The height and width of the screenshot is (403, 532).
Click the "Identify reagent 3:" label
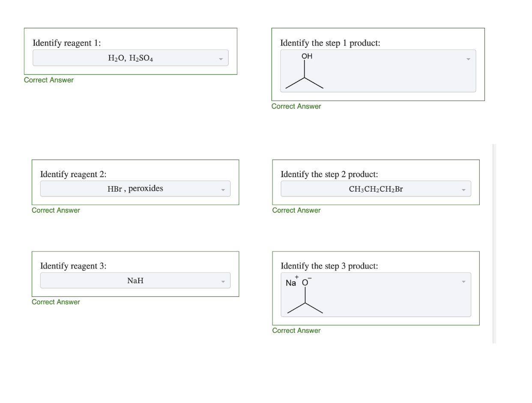coord(73,266)
